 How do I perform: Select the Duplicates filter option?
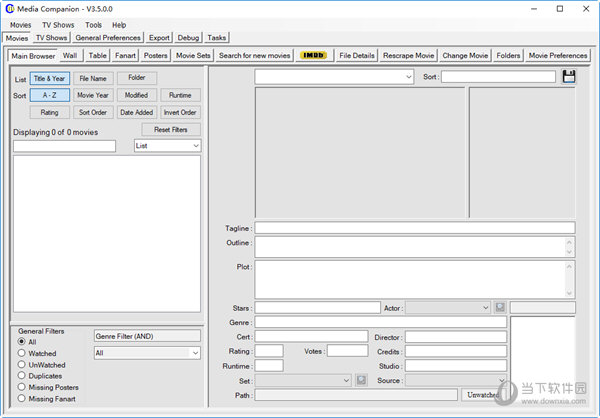point(22,376)
